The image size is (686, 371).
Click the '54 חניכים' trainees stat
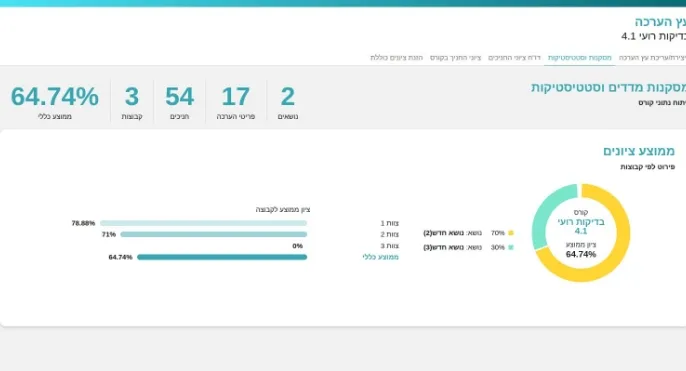pyautogui.click(x=179, y=102)
